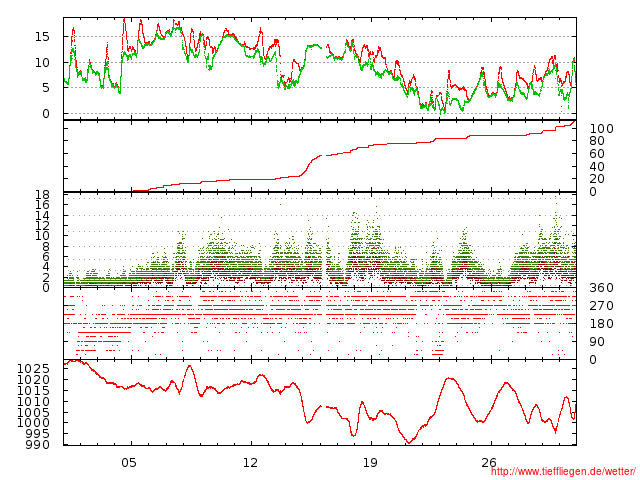Viewport: 640px width, 480px height.
Task: Click the "1010" pressure axis label
Action: click(33, 402)
